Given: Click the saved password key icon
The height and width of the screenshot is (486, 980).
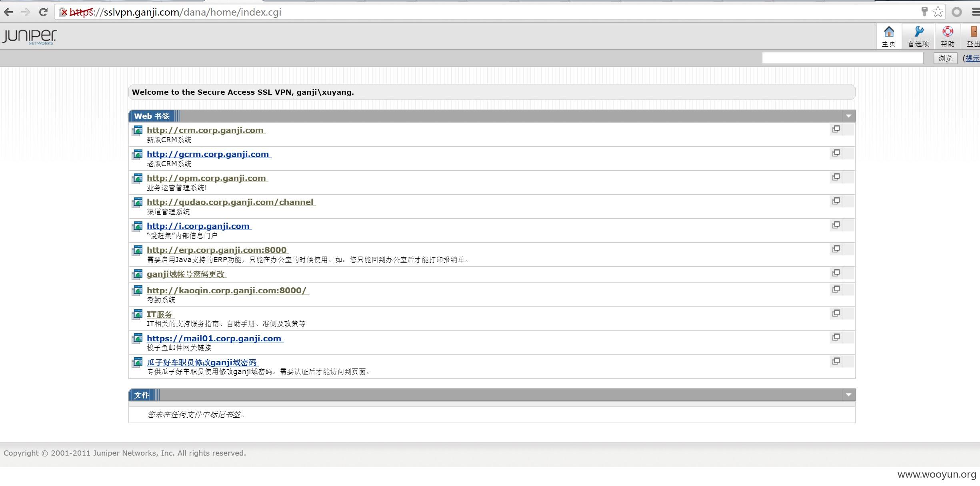Looking at the screenshot, I should (x=924, y=12).
